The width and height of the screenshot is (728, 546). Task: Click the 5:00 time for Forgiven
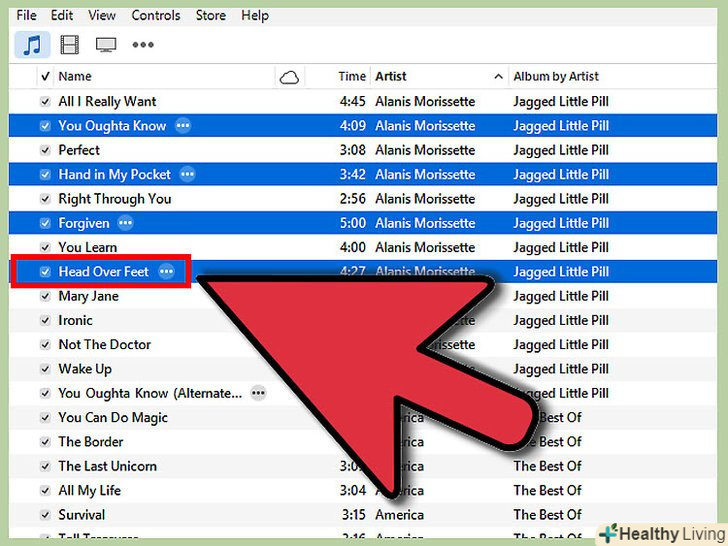pos(352,223)
